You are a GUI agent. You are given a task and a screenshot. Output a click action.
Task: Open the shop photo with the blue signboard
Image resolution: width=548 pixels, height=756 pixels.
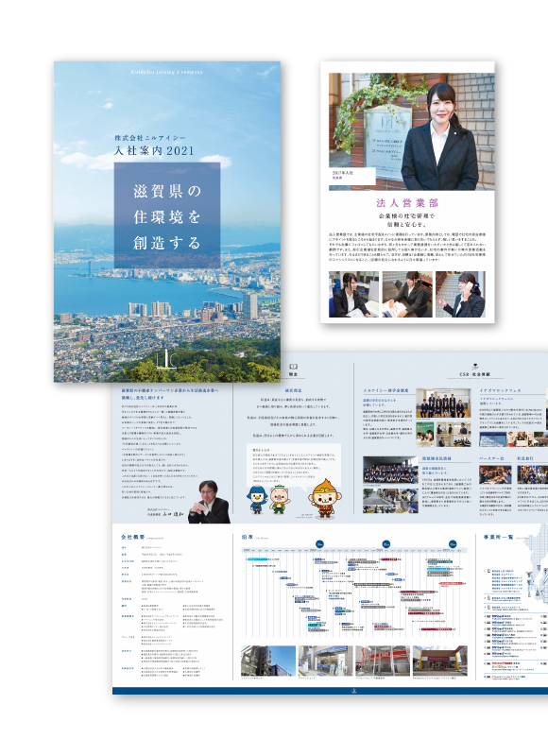click(326, 661)
